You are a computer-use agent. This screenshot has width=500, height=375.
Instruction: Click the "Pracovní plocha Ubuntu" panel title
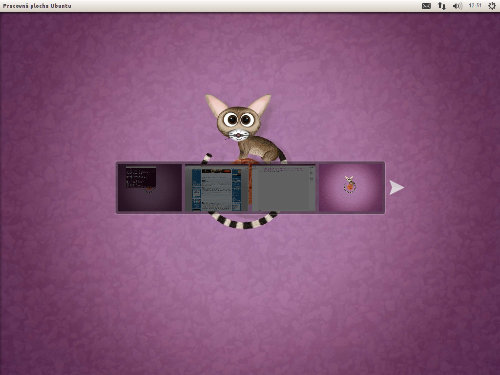click(x=37, y=6)
